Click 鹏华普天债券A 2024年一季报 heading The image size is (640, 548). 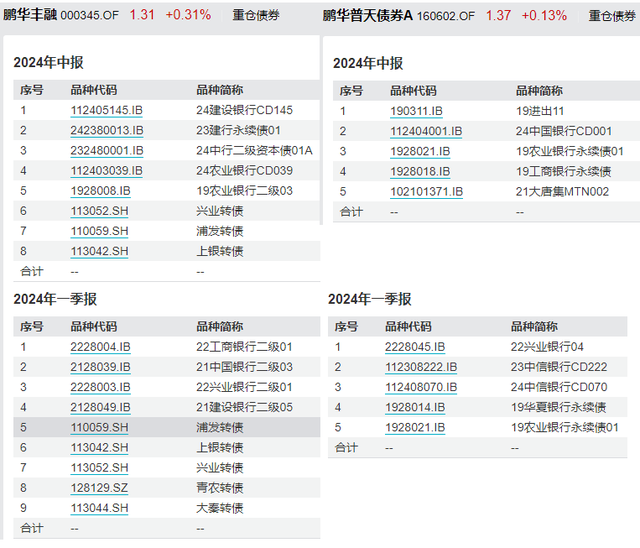(369, 299)
